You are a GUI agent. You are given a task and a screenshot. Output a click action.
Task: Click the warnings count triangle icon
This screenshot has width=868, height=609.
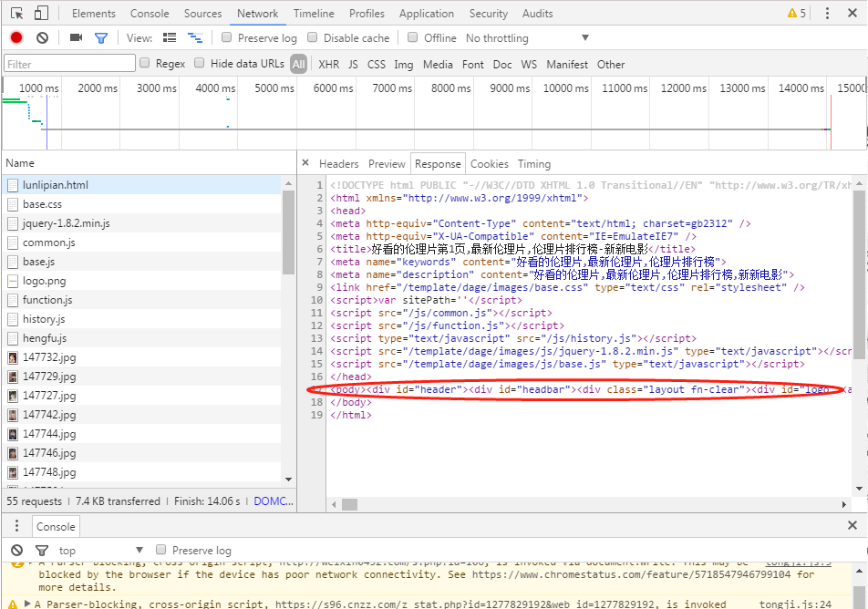[792, 14]
